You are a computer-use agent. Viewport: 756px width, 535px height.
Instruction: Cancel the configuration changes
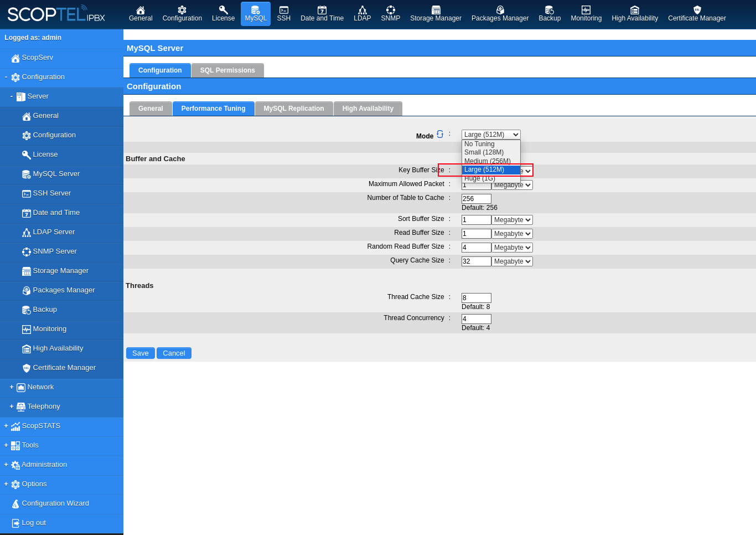174,353
